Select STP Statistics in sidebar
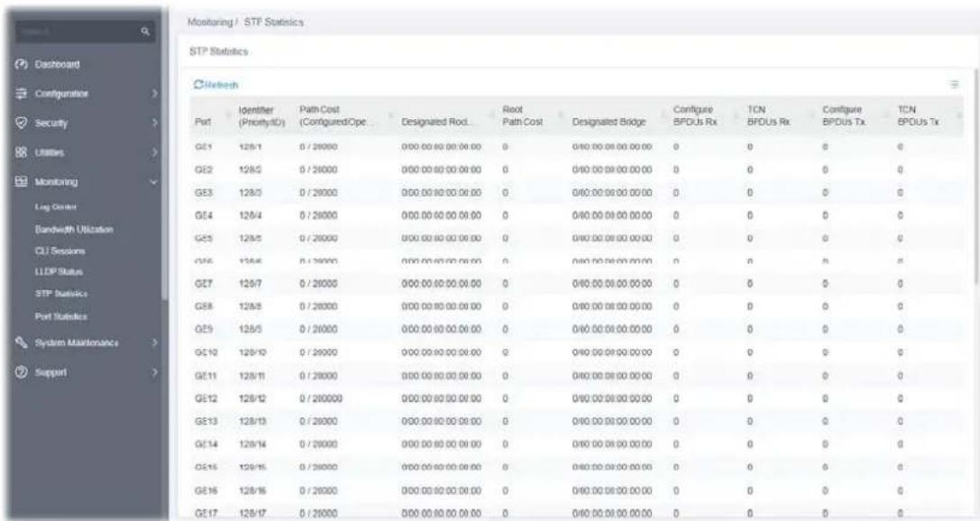This screenshot has width=980, height=521. pyautogui.click(x=61, y=294)
